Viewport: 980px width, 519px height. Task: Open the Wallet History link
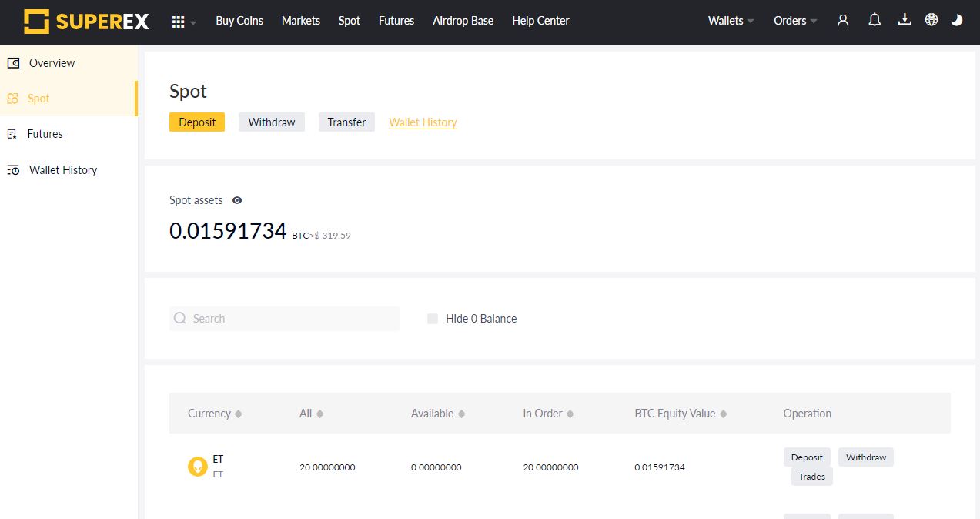[423, 122]
